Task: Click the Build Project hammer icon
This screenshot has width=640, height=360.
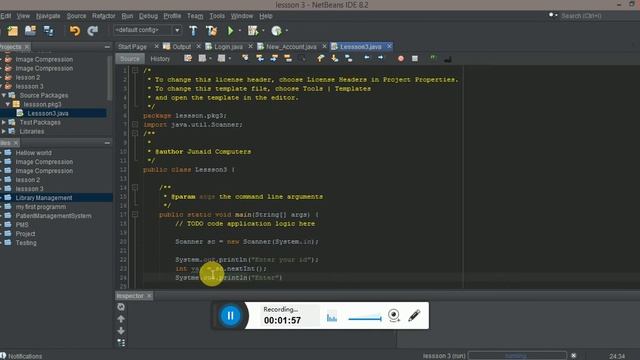Action: click(193, 31)
